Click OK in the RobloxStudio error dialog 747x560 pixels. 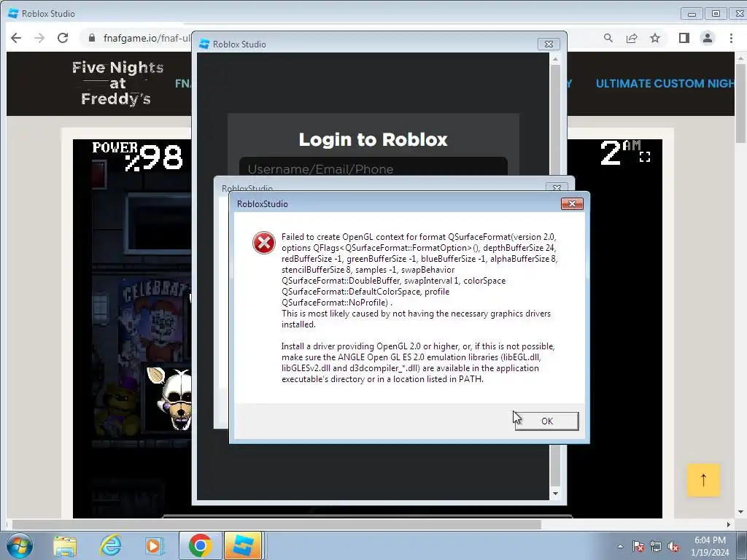(547, 421)
